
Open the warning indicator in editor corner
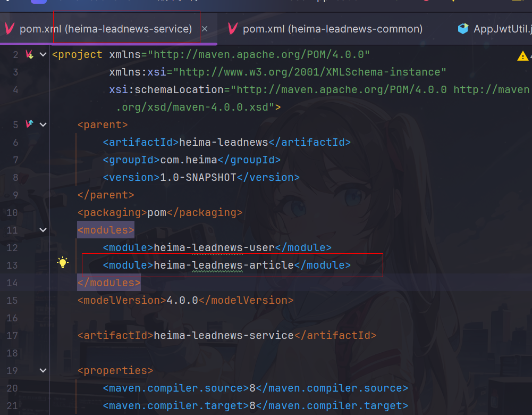[522, 56]
